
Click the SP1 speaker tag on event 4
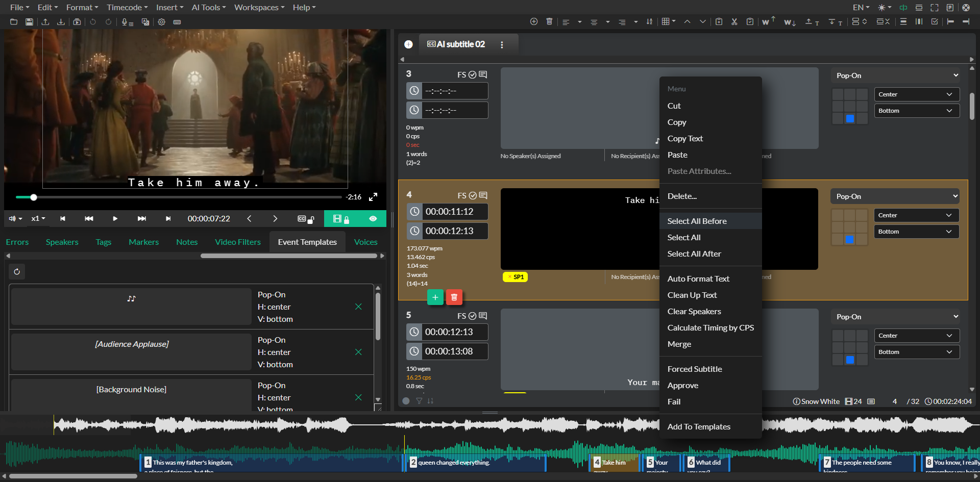click(x=515, y=277)
